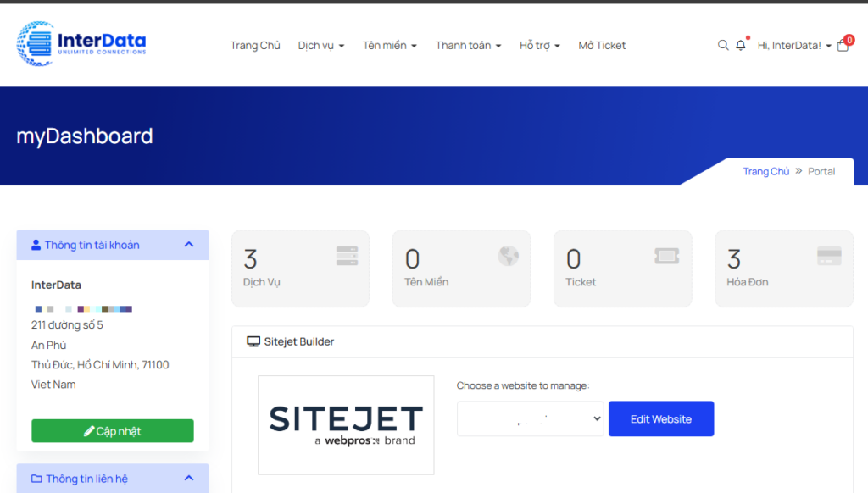Go to Trang Chủ in top navigation

tap(255, 46)
